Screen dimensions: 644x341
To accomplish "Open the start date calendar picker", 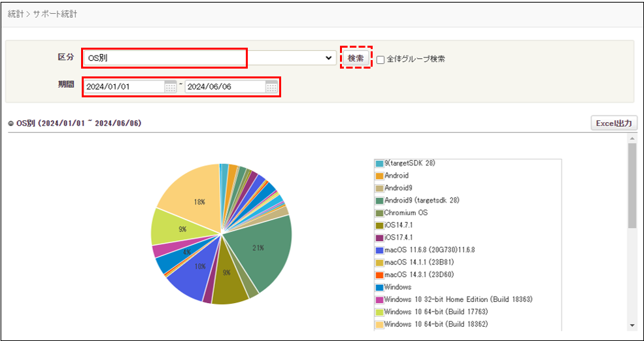I will (x=171, y=87).
